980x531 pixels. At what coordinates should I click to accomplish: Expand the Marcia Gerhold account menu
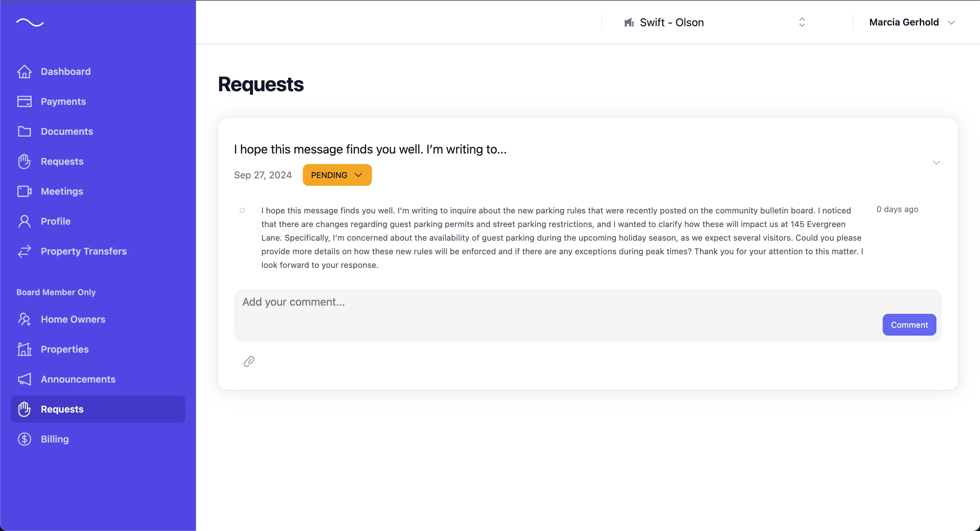(x=912, y=22)
